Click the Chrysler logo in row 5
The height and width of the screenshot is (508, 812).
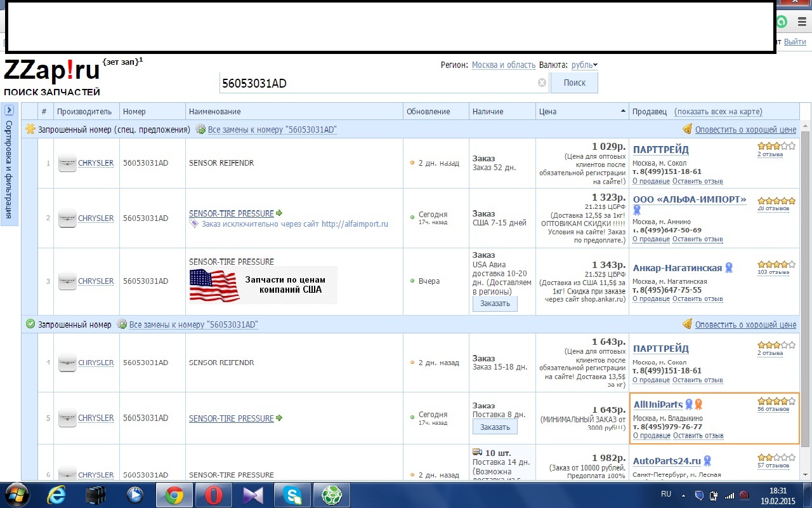point(67,418)
